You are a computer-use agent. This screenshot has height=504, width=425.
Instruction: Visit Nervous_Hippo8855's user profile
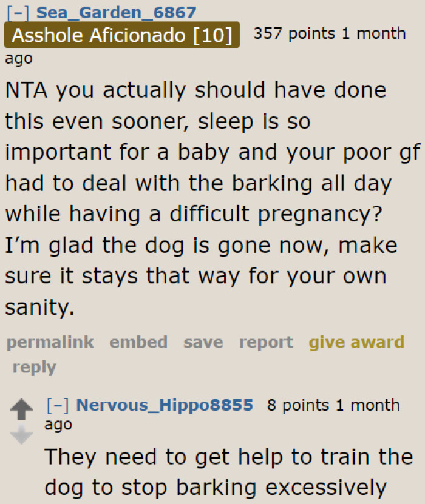pos(164,405)
